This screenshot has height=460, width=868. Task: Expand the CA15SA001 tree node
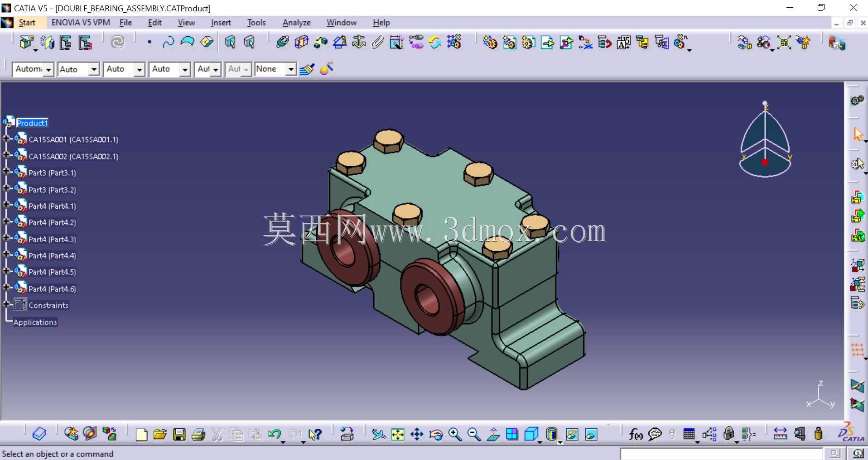click(7, 139)
